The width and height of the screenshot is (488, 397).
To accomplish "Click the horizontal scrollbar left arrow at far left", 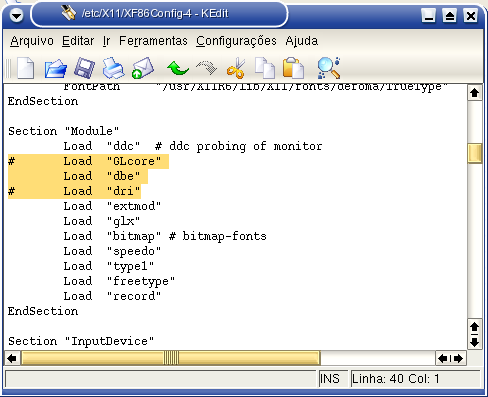I will pos(12,359).
